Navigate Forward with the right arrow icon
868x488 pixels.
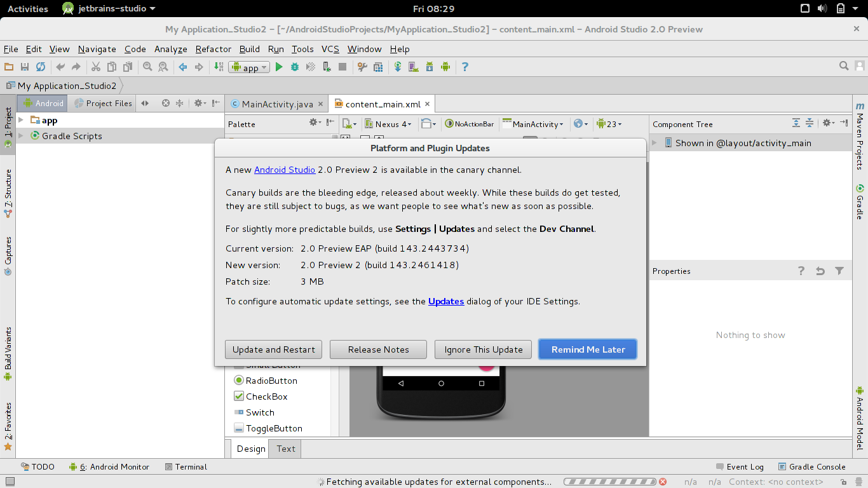pos(199,67)
